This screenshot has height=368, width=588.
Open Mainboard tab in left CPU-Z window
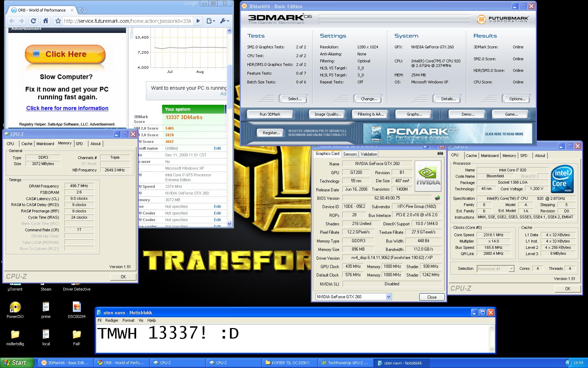tap(45, 144)
